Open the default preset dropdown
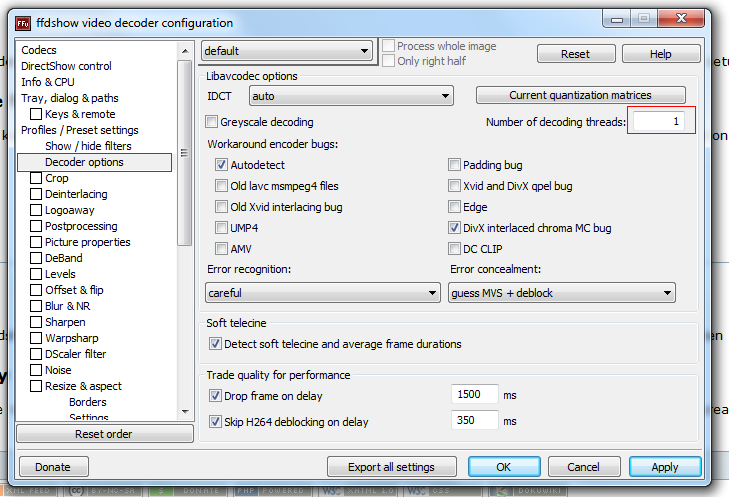729x497 pixels. (x=287, y=51)
